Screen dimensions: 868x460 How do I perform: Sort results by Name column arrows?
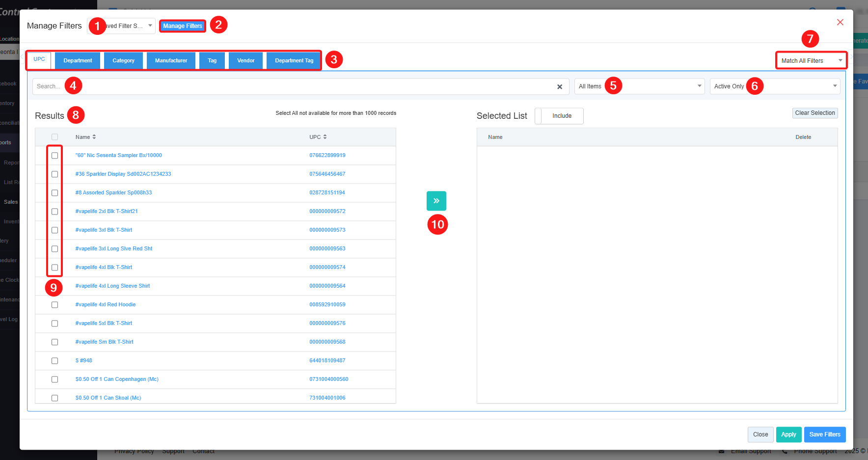(x=94, y=137)
